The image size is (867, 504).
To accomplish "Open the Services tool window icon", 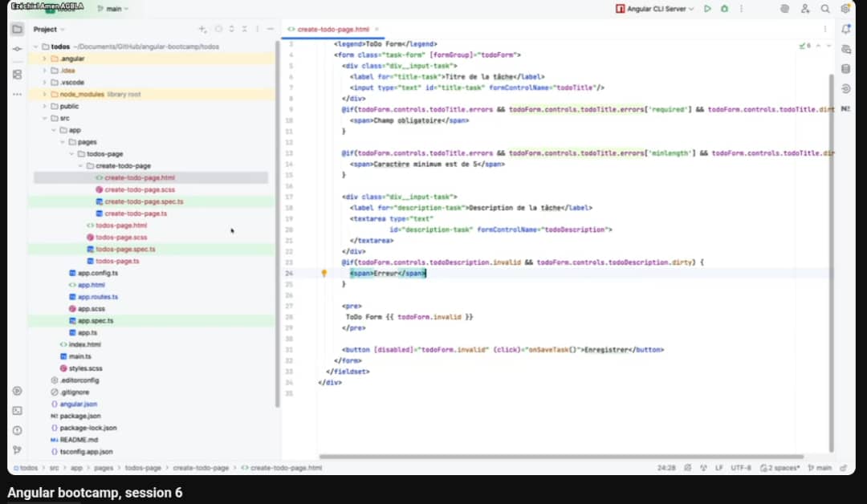I will pyautogui.click(x=17, y=391).
